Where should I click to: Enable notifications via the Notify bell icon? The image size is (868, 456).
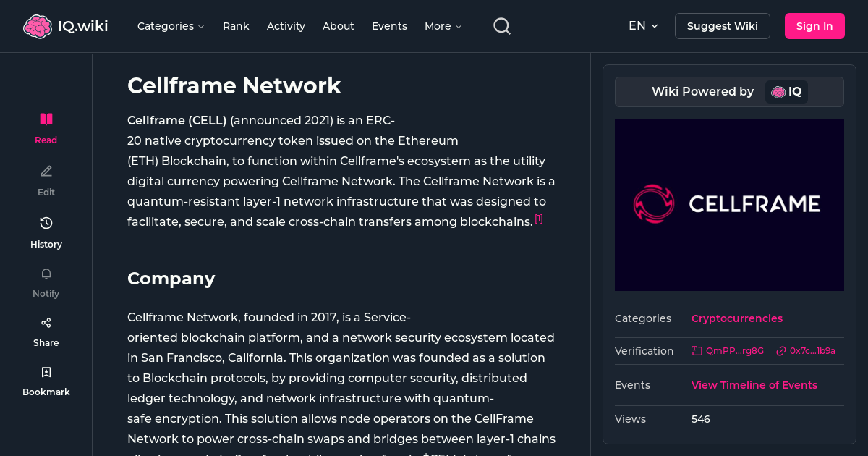click(46, 274)
